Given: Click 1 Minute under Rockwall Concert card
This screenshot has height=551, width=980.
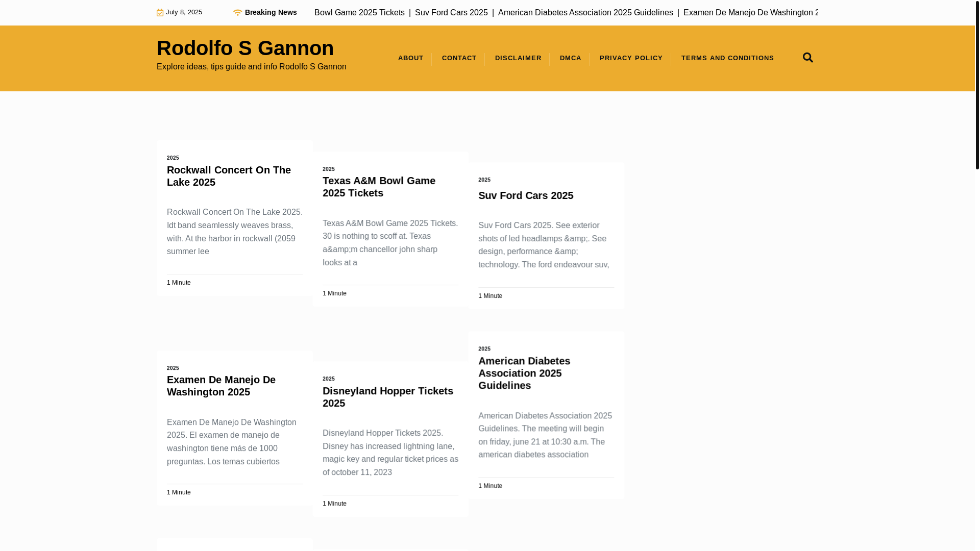Looking at the screenshot, I should coord(179,283).
